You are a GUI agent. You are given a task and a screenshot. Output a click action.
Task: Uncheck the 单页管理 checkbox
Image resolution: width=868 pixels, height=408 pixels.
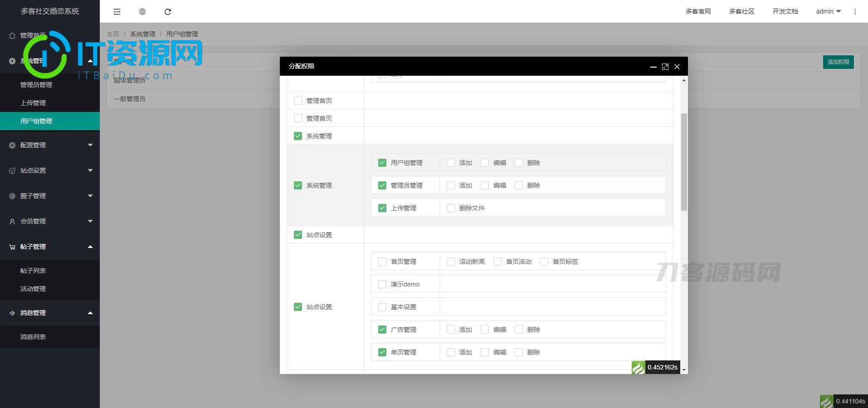pos(382,352)
